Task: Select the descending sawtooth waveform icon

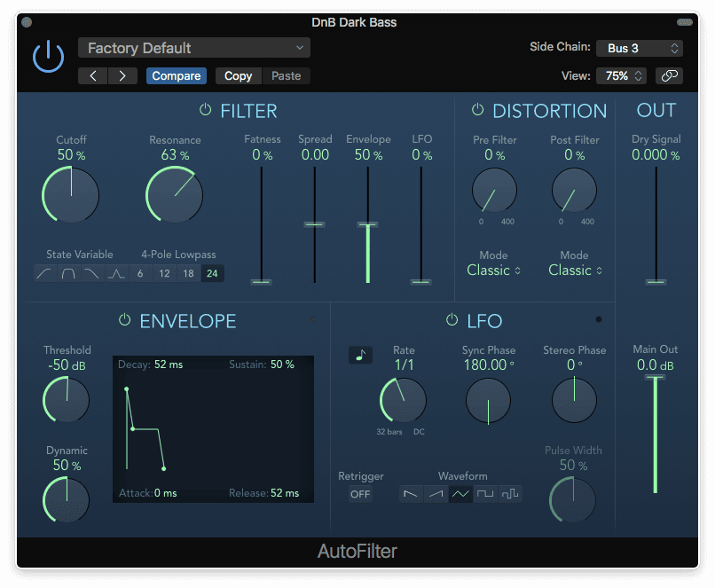Action: (411, 494)
